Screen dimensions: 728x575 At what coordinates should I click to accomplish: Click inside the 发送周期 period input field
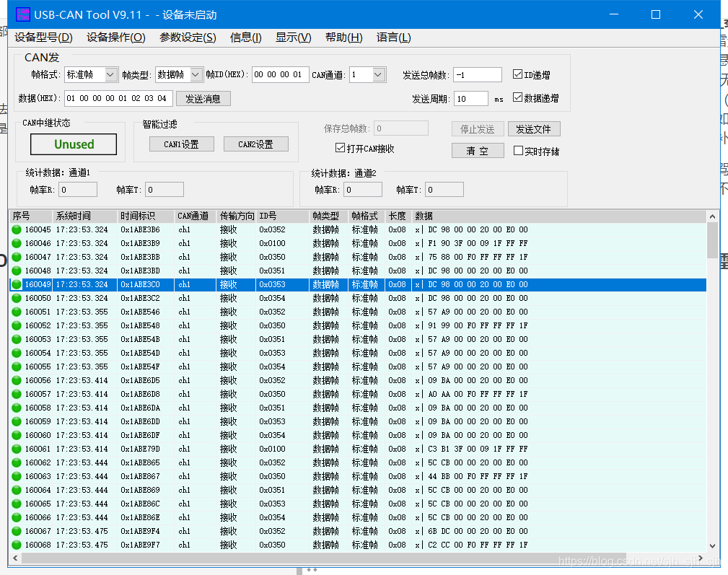[470, 99]
